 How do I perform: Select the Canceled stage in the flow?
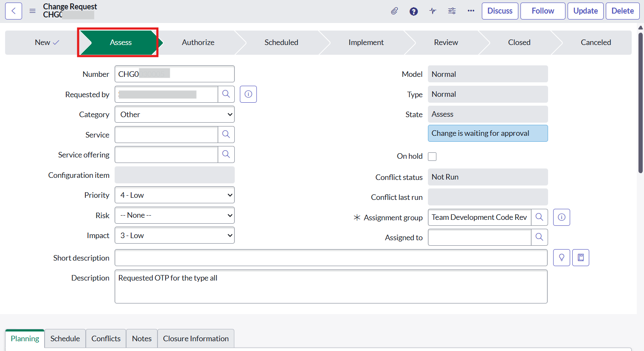pos(596,42)
